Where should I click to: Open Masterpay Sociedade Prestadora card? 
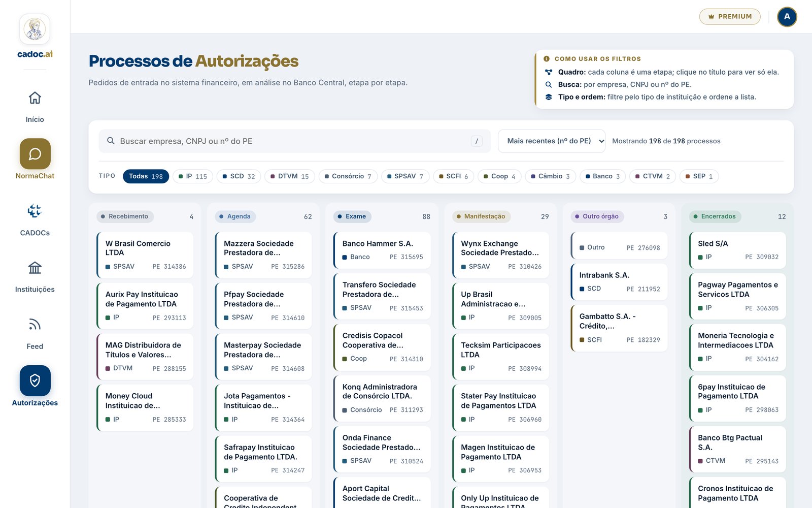coord(263,357)
